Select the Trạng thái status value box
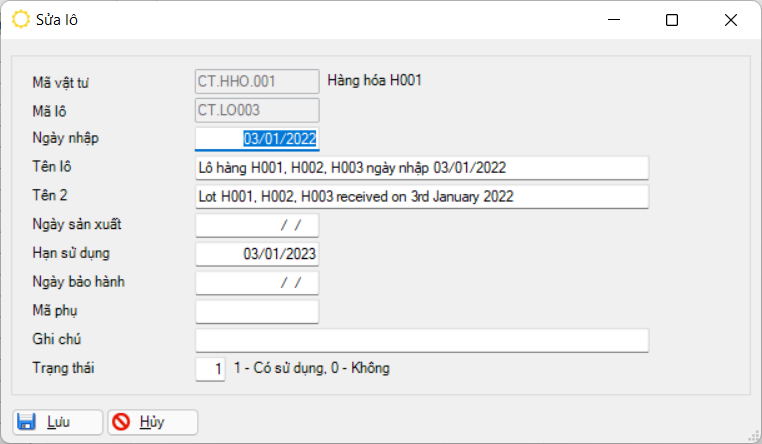 coord(211,369)
